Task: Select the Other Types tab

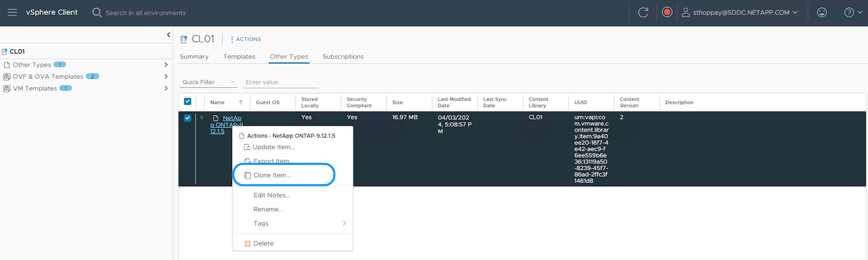Action: point(289,57)
